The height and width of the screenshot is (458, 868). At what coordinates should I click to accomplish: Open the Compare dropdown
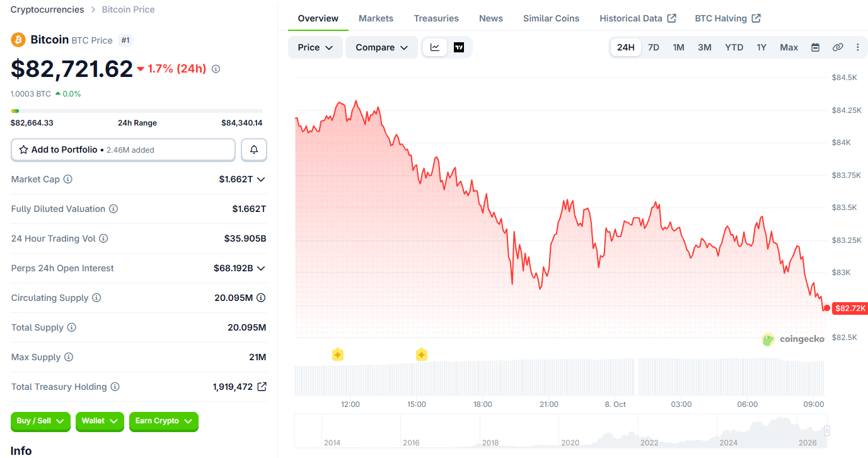click(381, 47)
